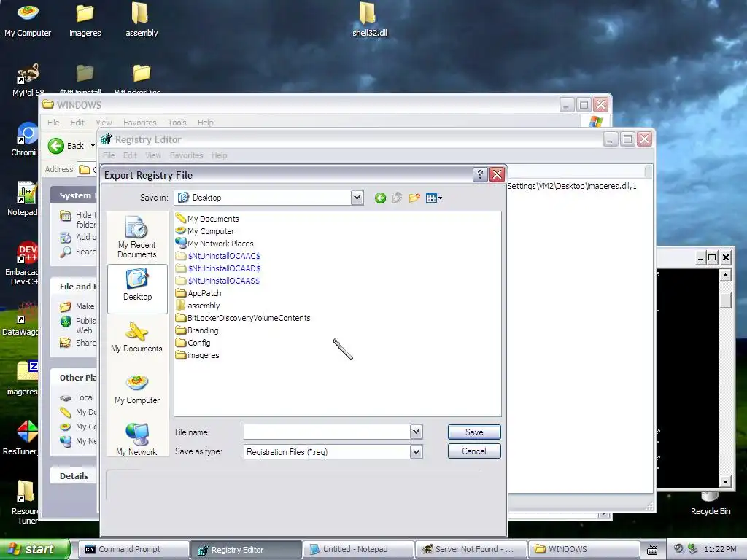The width and height of the screenshot is (747, 560).
Task: Expand the Save as type dropdown
Action: (x=416, y=451)
